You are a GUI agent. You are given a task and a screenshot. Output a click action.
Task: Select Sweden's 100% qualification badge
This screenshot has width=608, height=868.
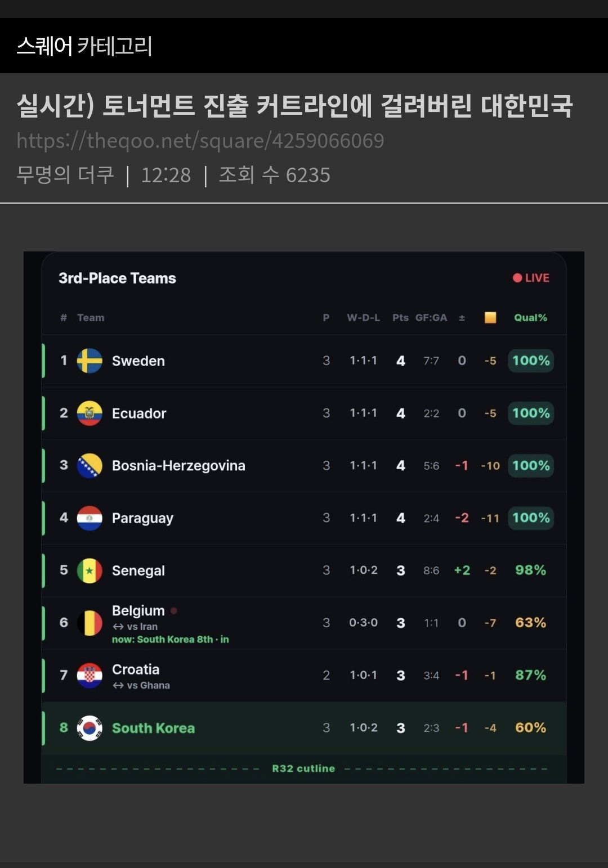531,361
